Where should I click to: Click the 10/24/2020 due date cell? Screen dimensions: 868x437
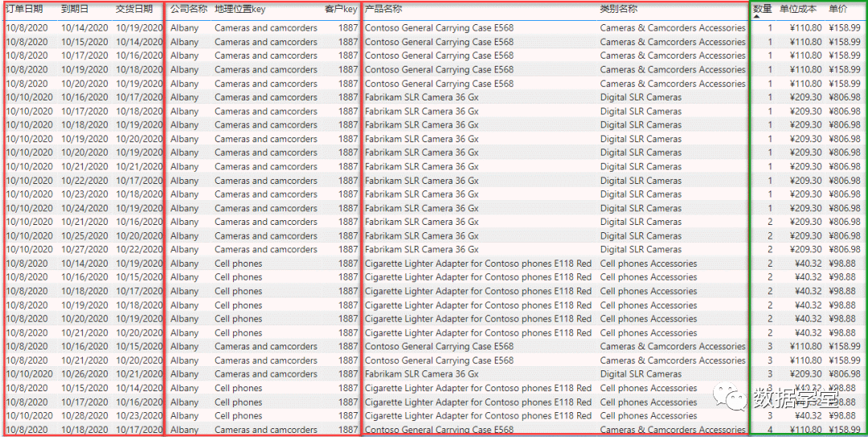click(x=84, y=208)
